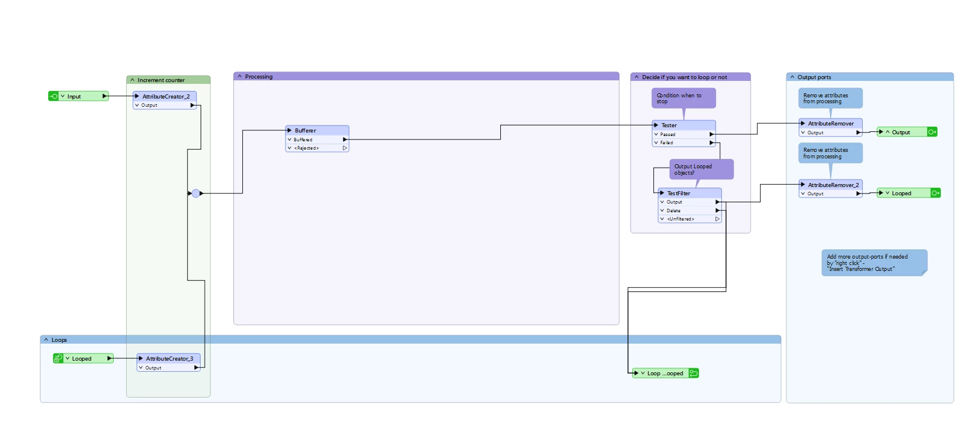Click the Input port label
This screenshot has width=980, height=431.
coord(74,96)
